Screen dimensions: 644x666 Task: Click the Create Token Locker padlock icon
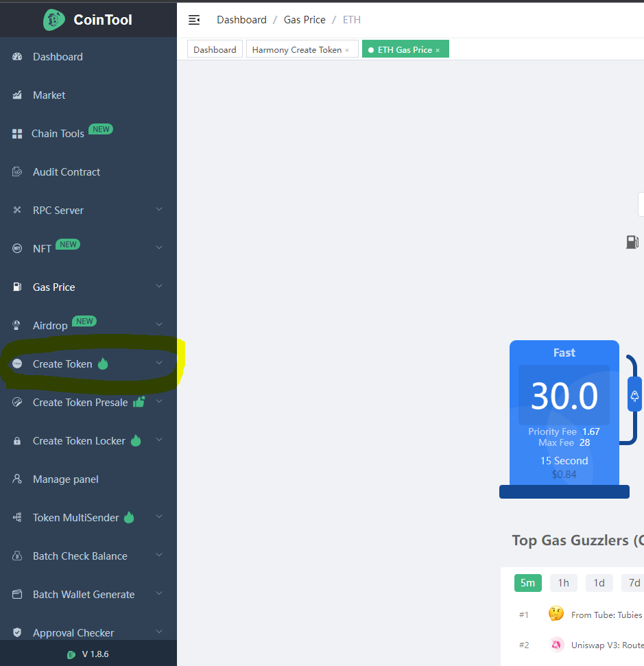pyautogui.click(x=17, y=441)
